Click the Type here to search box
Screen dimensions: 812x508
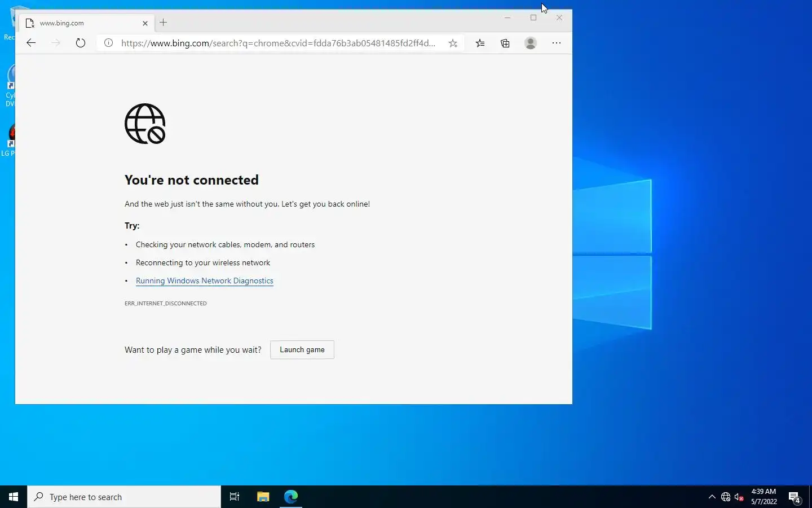124,497
